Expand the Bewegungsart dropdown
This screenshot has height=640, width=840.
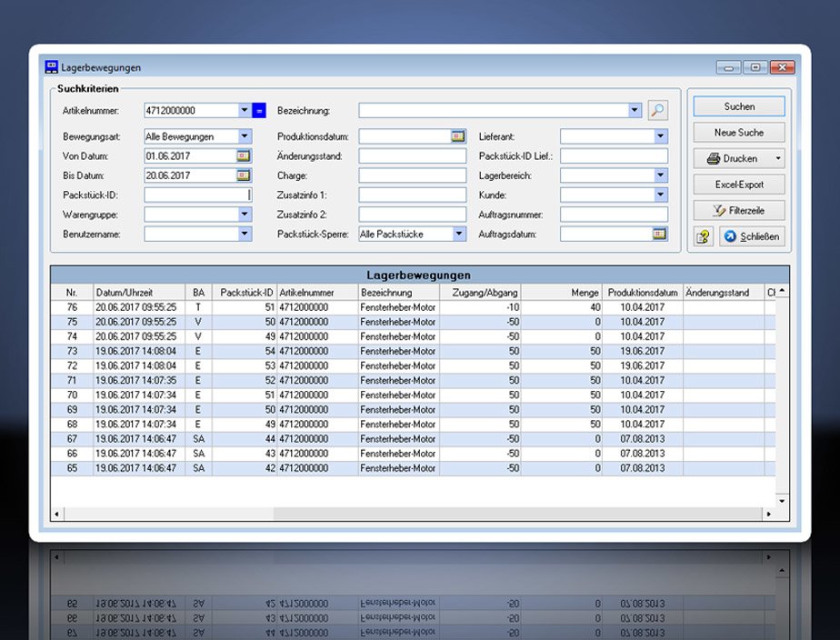tap(244, 136)
